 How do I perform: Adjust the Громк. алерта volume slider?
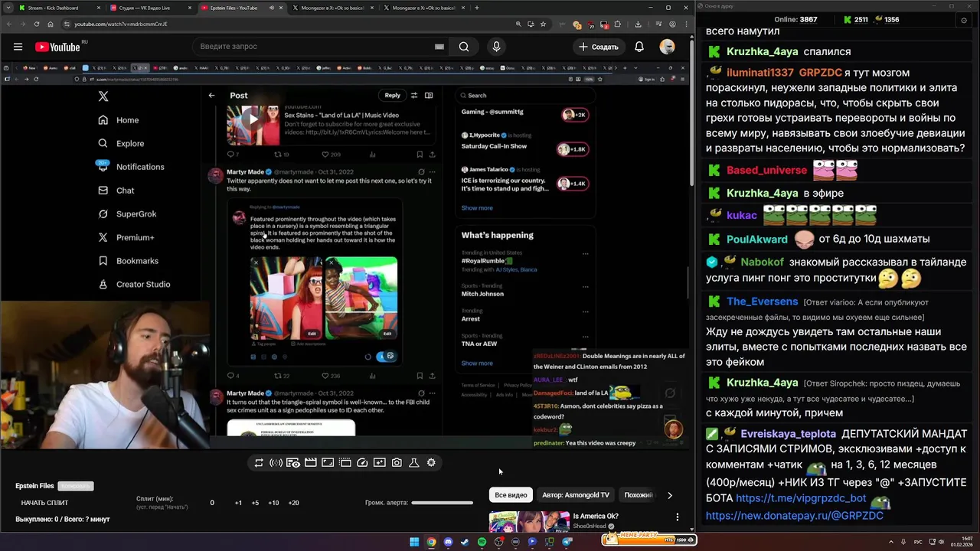pos(442,503)
